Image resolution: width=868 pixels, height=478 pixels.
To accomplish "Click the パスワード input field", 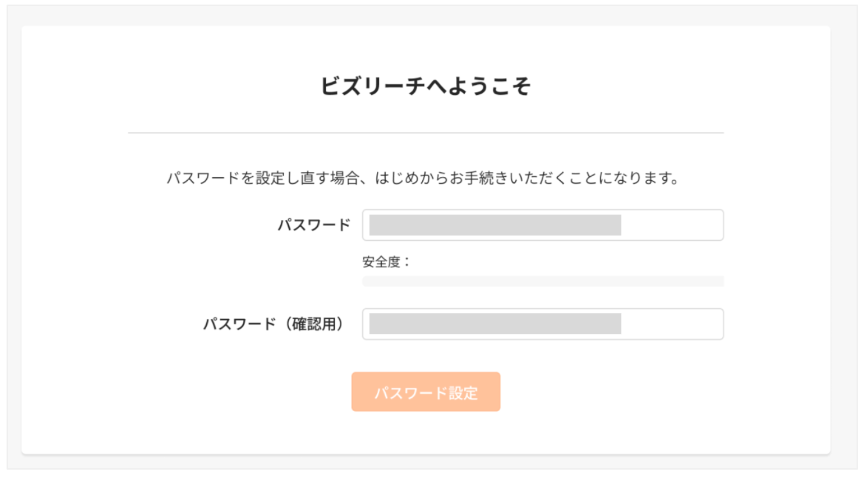I will (x=543, y=225).
